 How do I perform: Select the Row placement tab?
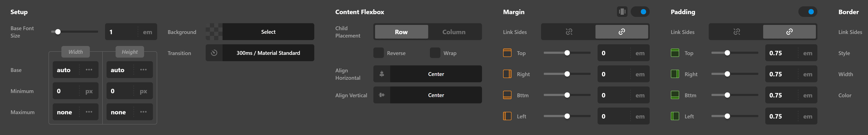pyautogui.click(x=401, y=32)
